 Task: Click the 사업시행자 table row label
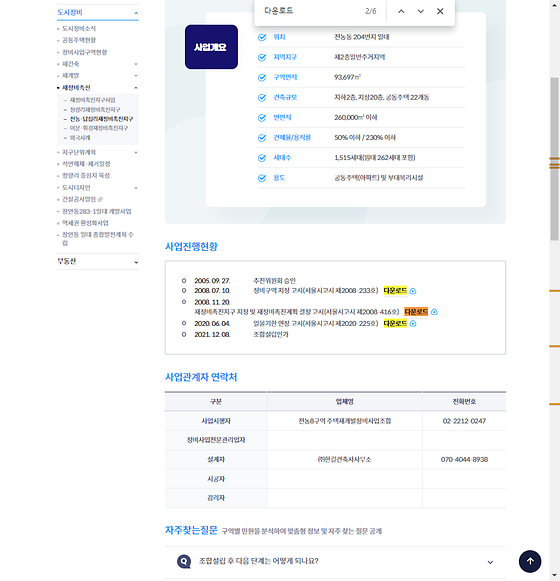pos(216,421)
